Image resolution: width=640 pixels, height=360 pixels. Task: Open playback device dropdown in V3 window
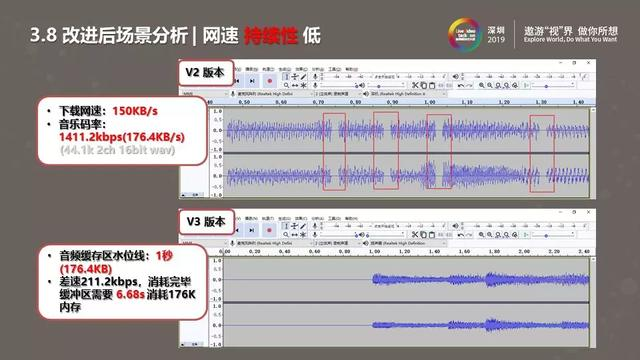pos(407,243)
